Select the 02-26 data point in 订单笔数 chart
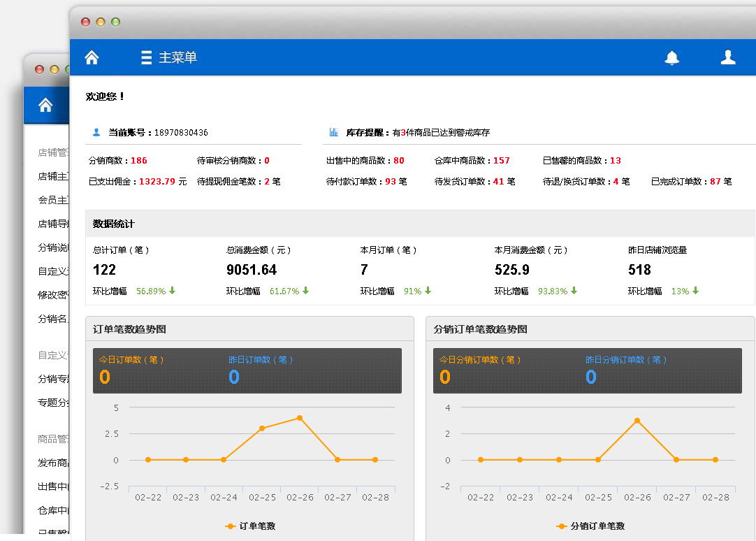This screenshot has width=756, height=541. [300, 418]
